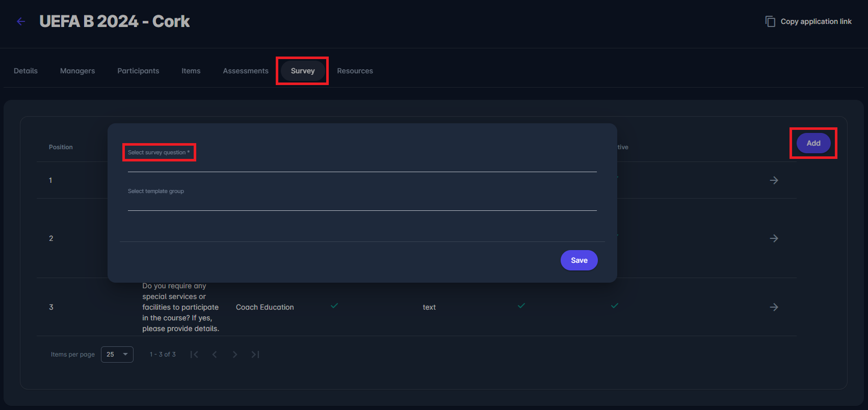Open row 3 using its arrow icon
The image size is (868, 410).
click(x=774, y=307)
